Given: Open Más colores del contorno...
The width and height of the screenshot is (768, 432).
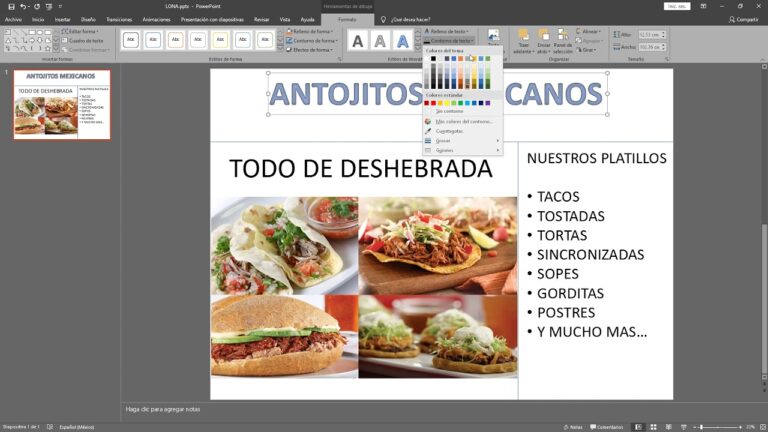Looking at the screenshot, I should pyautogui.click(x=462, y=121).
